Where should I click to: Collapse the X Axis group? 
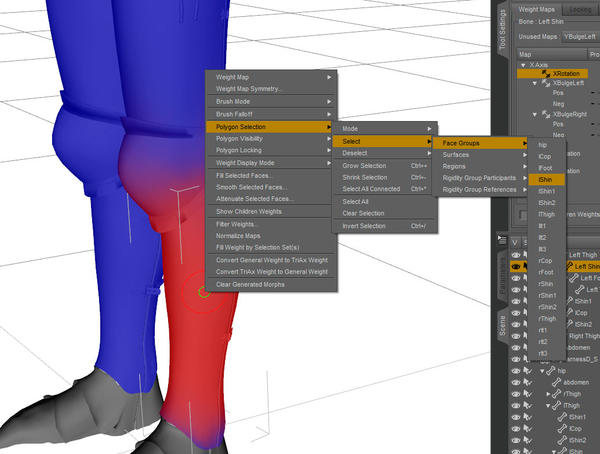tap(523, 65)
